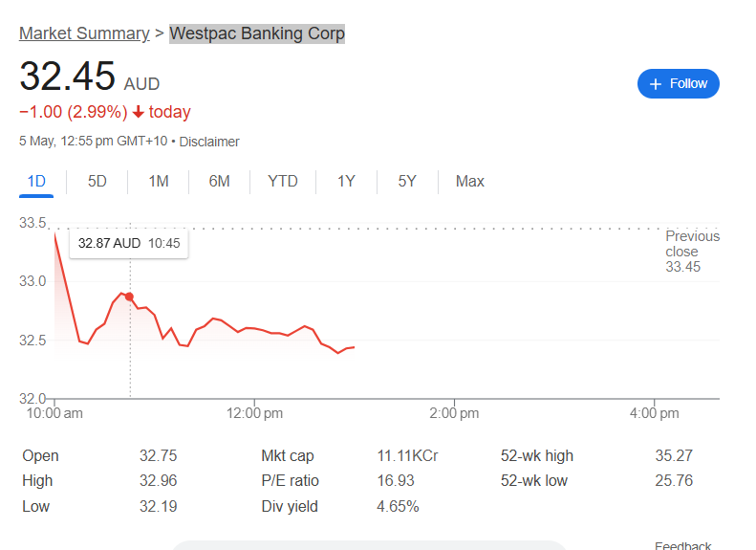Click the red dot chart marker

tap(129, 297)
